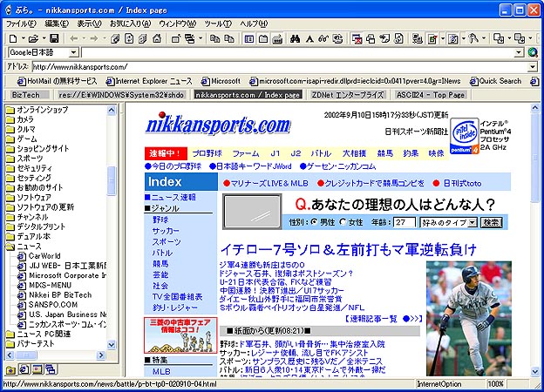
Task: Click the favorites panel horizontal scrollbar thumb
Action: point(26,355)
